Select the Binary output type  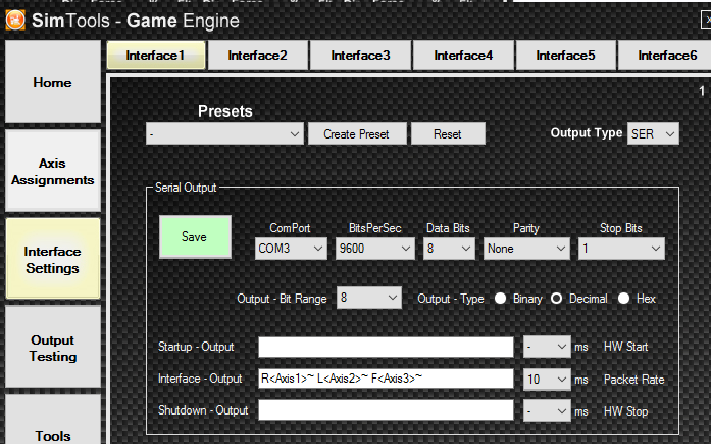tap(501, 298)
